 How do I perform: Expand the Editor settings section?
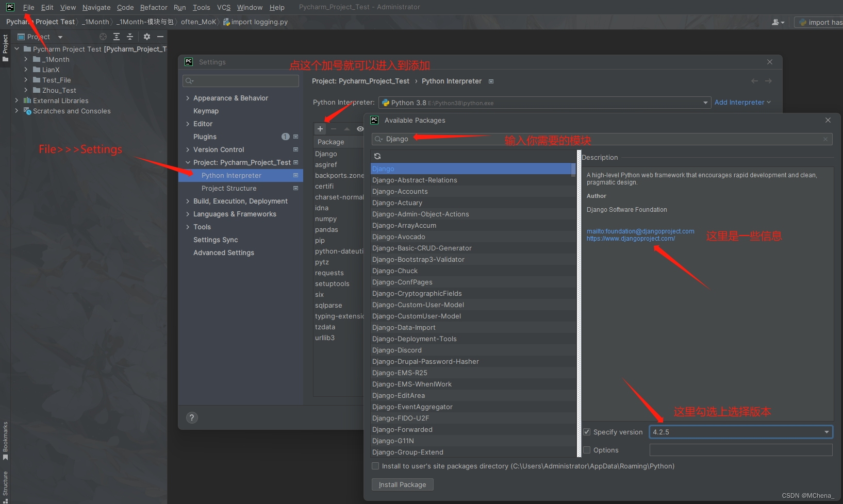188,124
